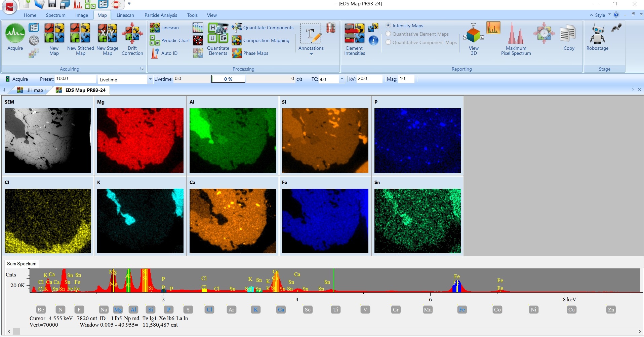Open the acquisition settings gear icon

coord(34,41)
